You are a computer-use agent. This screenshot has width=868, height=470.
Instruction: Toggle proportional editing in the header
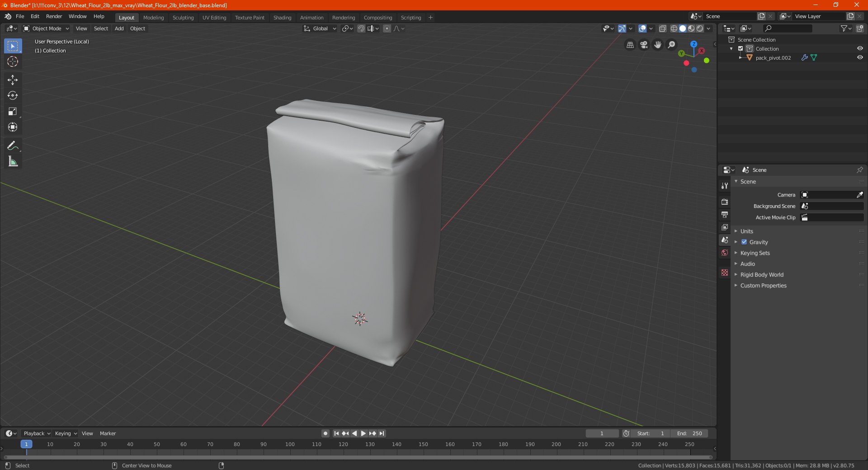pyautogui.click(x=387, y=28)
